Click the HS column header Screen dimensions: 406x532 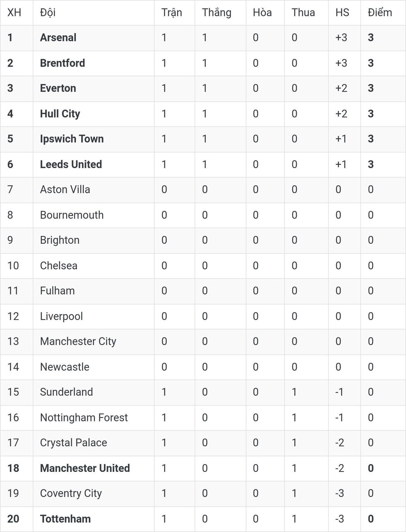click(342, 13)
